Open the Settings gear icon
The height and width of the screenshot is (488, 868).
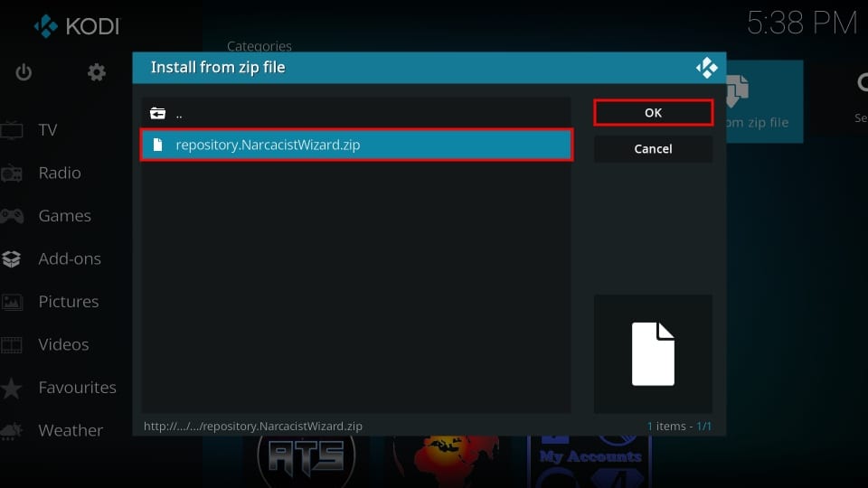(x=97, y=72)
